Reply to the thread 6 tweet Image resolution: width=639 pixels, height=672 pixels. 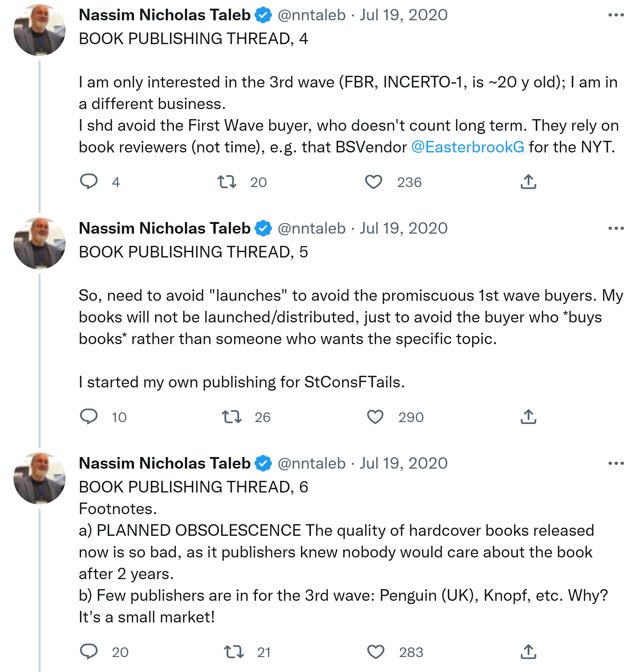[89, 652]
